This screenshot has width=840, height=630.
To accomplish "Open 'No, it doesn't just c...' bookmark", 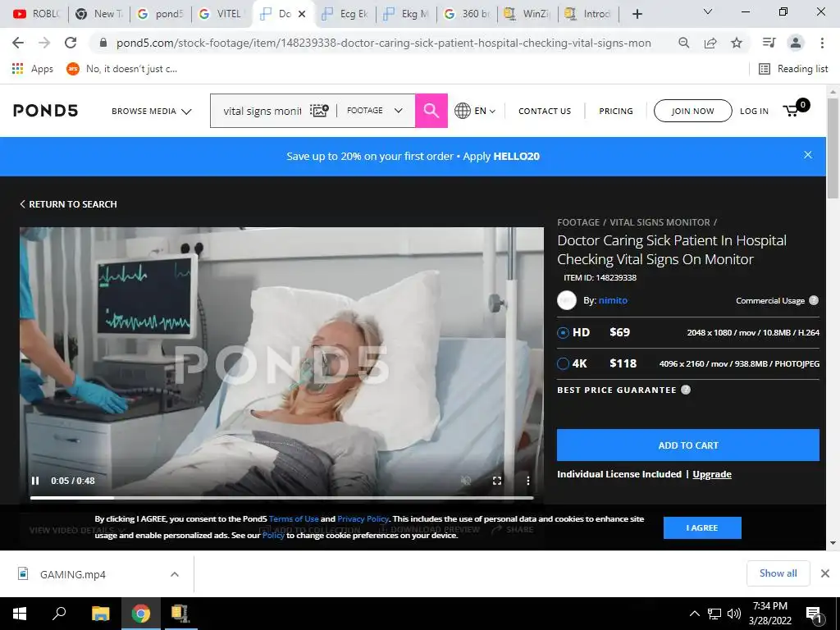I will click(x=121, y=69).
